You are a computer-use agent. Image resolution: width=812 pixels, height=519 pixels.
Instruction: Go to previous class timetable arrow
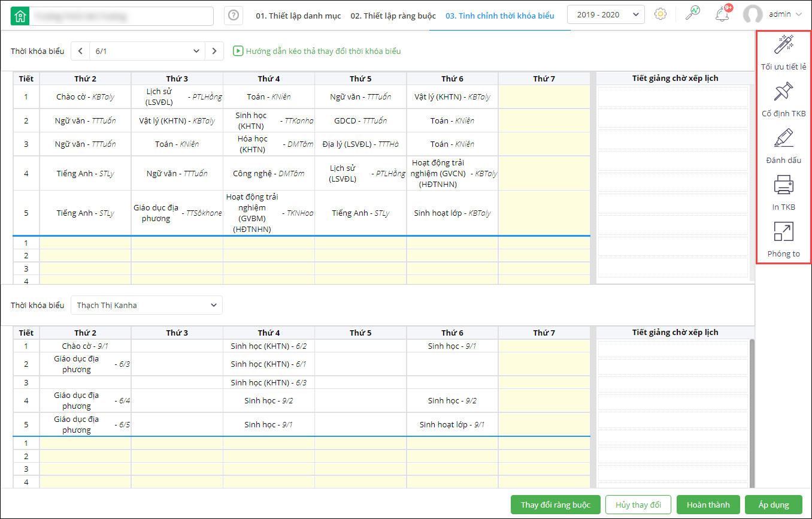(80, 52)
